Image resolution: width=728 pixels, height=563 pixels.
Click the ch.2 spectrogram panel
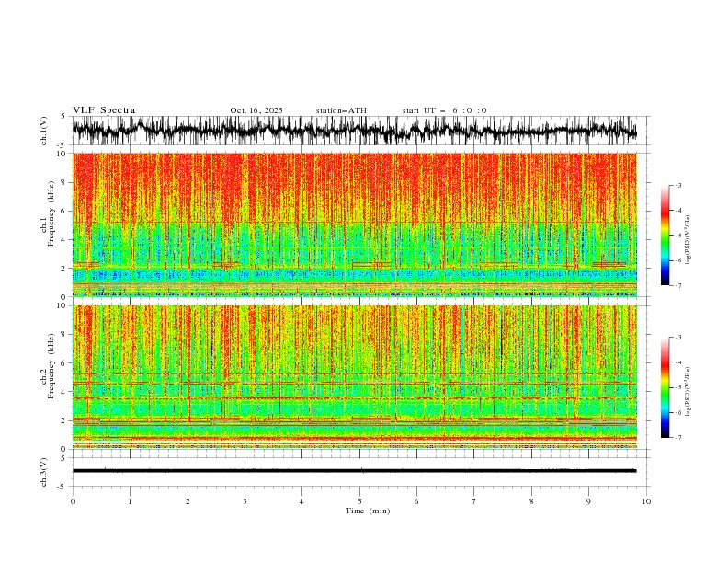[355, 377]
